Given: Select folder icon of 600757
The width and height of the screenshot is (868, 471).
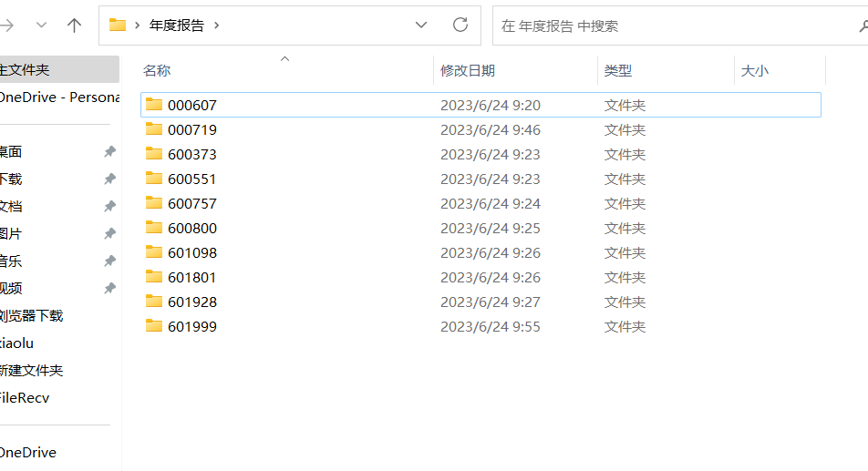Looking at the screenshot, I should [154, 202].
